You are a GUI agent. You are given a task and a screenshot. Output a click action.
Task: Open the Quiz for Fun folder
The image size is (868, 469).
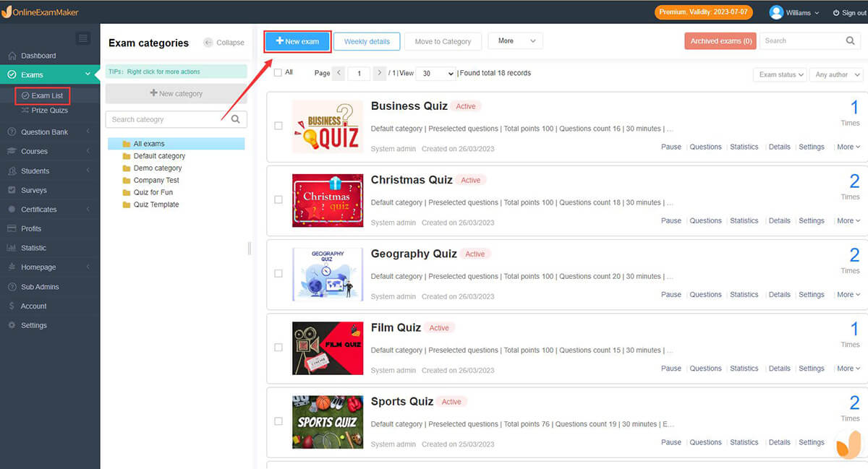click(x=153, y=192)
